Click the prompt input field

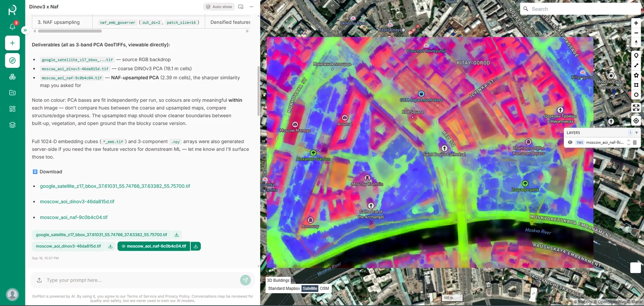141,280
